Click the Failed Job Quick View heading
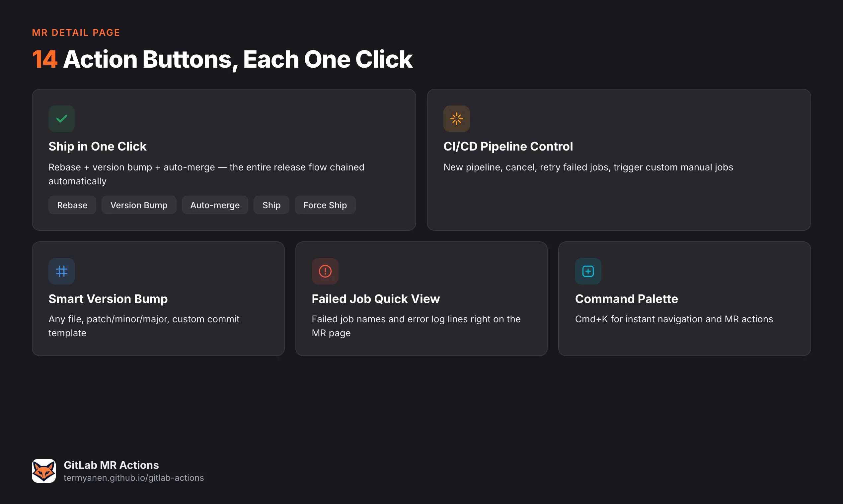 (x=376, y=298)
